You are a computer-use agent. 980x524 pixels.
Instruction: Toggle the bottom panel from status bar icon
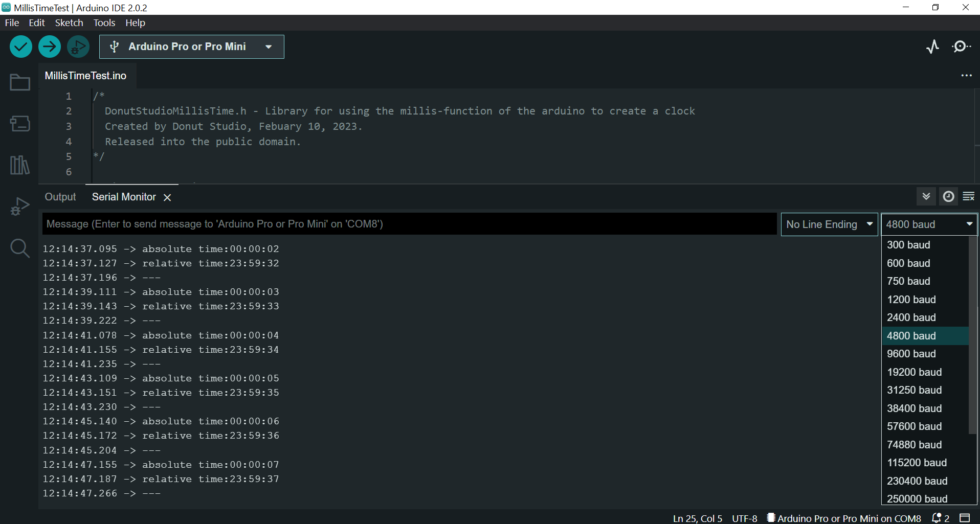point(965,518)
